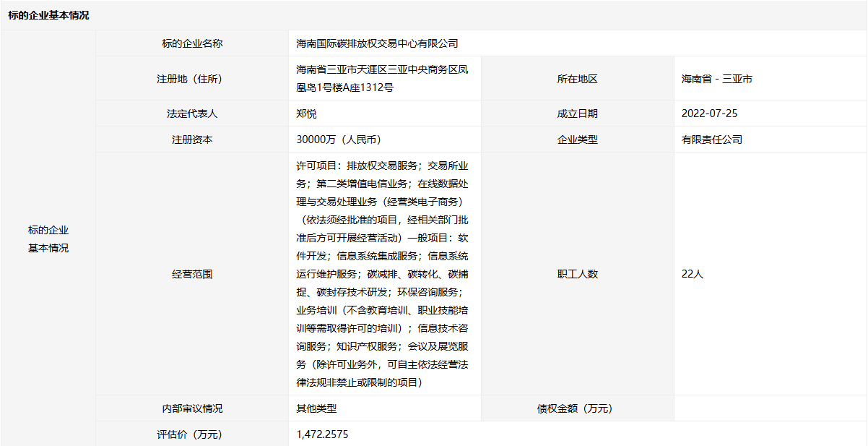Click the 内部审议情况 value 其他类型
868x446 pixels.
pos(316,408)
